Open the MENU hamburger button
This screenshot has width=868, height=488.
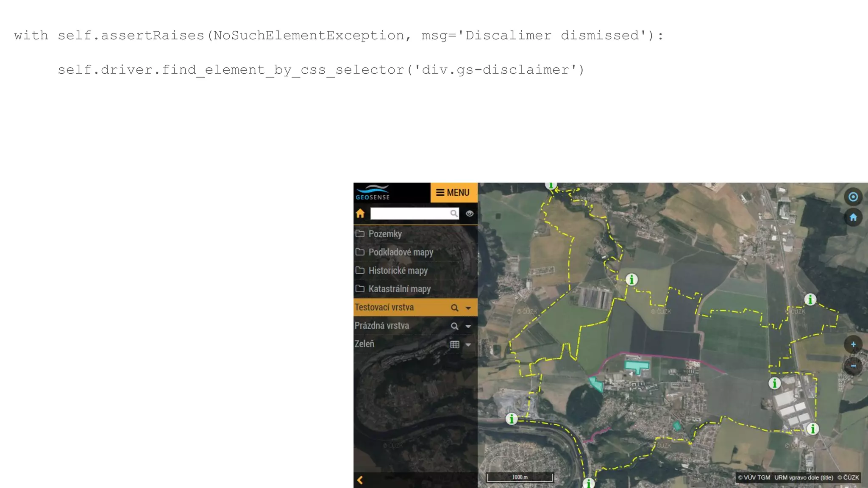coord(453,193)
